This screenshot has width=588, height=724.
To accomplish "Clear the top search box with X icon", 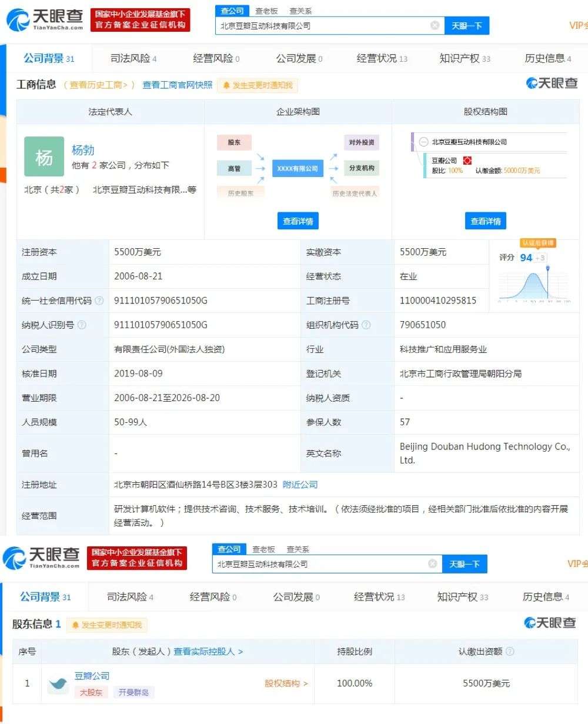I will [x=435, y=25].
